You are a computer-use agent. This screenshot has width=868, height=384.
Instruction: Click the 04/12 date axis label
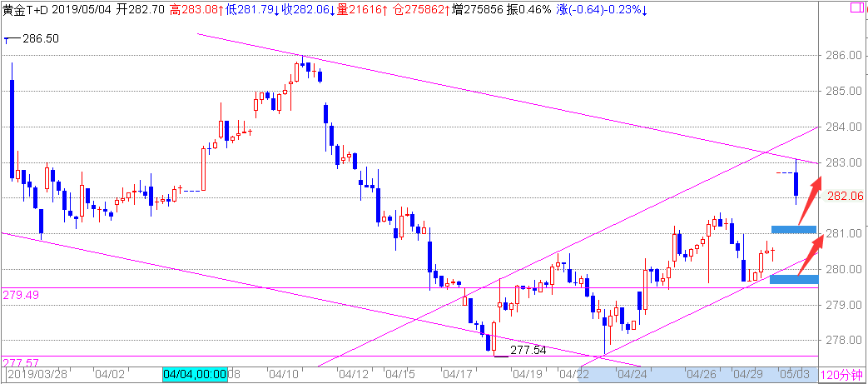[355, 374]
